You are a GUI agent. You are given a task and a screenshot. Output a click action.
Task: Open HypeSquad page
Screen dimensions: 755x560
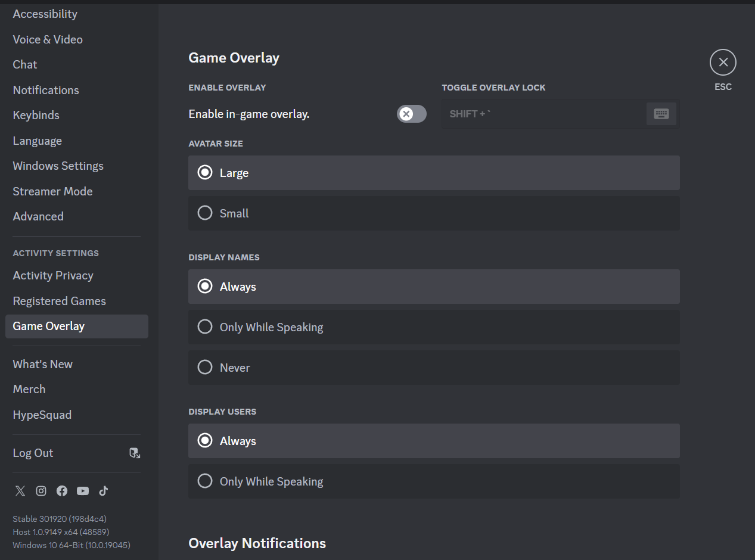coord(77,415)
